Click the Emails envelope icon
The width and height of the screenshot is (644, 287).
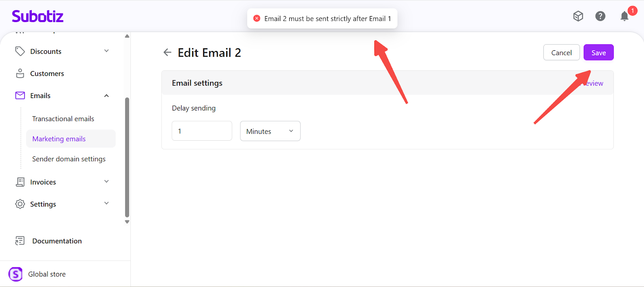pyautogui.click(x=20, y=96)
